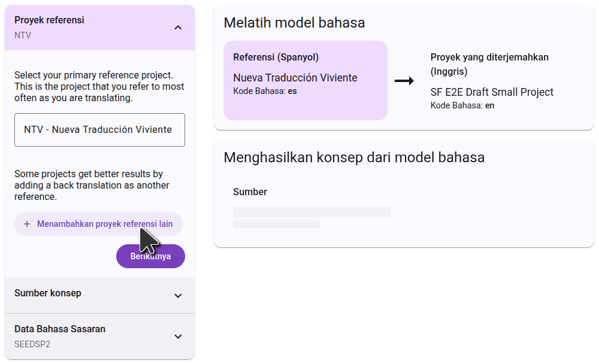Click Nueva Traducción Viviente in the reference card
The width and height of the screenshot is (599, 364).
(295, 78)
